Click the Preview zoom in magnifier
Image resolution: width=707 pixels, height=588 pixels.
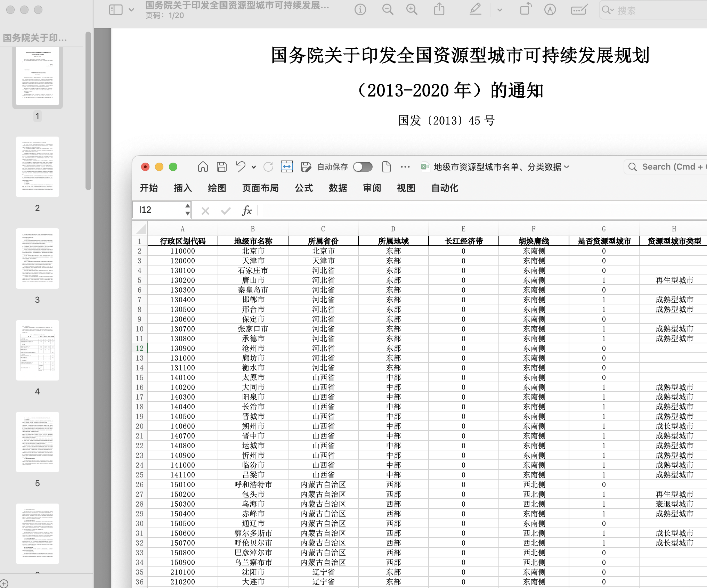click(x=412, y=10)
